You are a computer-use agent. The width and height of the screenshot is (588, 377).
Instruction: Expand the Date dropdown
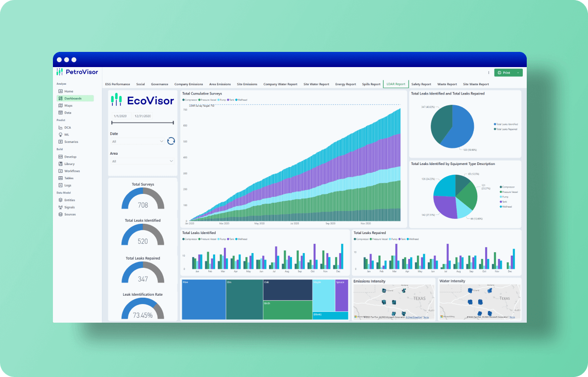pos(162,141)
